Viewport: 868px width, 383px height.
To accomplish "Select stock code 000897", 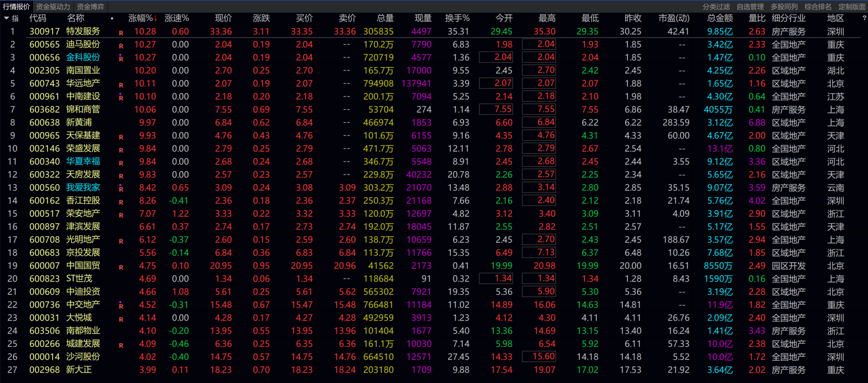I will click(x=44, y=227).
